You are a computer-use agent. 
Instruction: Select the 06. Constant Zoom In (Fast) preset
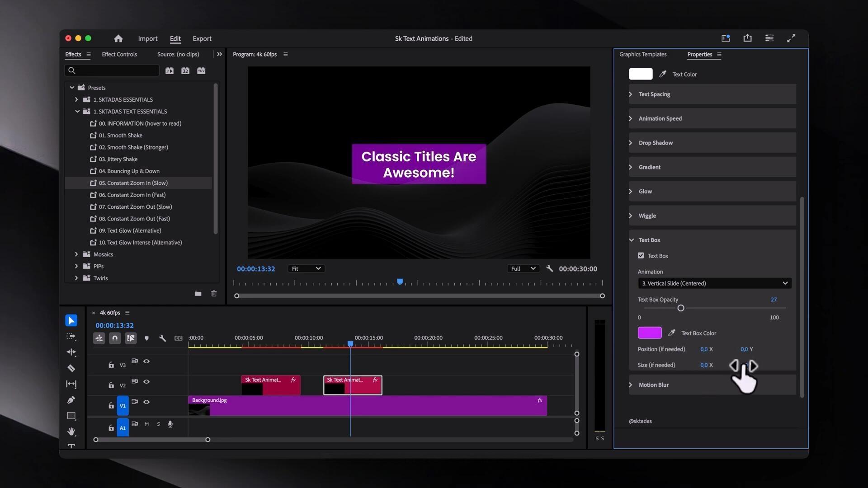[132, 195]
